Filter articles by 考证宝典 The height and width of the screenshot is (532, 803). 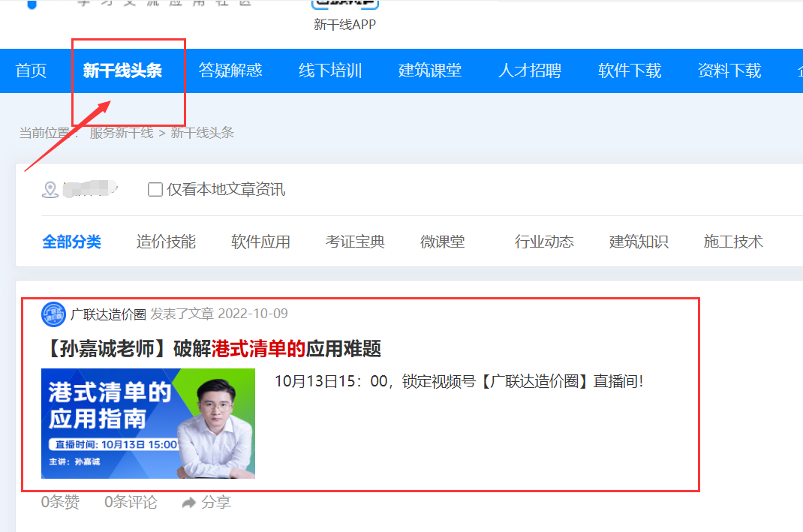point(355,242)
